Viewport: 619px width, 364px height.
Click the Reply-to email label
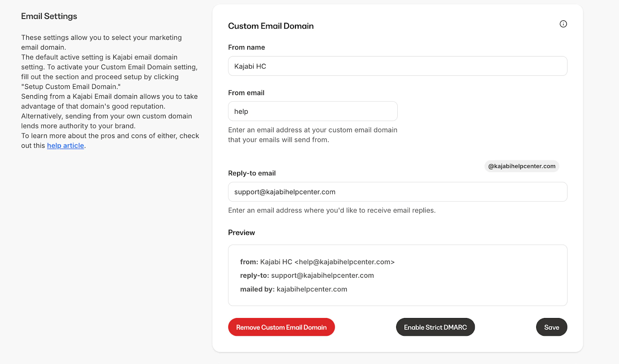[252, 173]
